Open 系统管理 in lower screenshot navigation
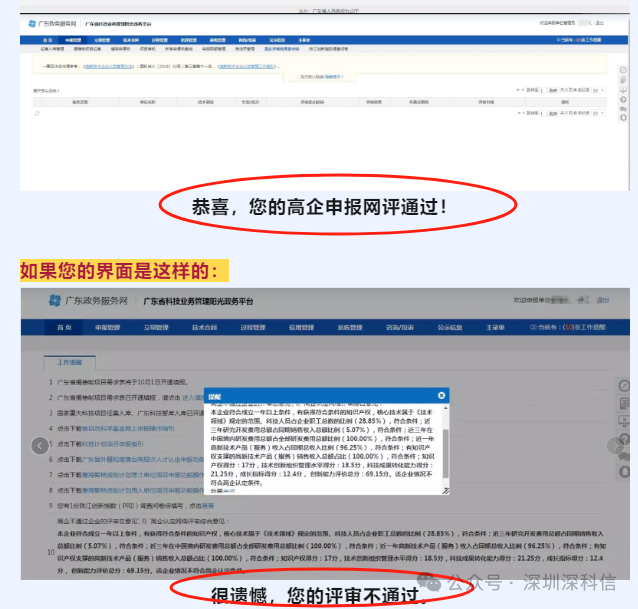Screen dimensions: 638x609 [350, 327]
